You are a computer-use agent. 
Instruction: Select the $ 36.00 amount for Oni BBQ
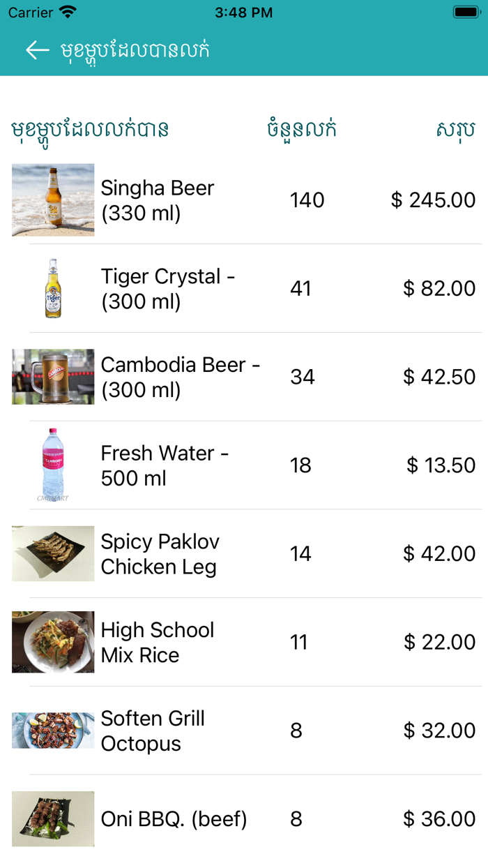[x=439, y=818]
